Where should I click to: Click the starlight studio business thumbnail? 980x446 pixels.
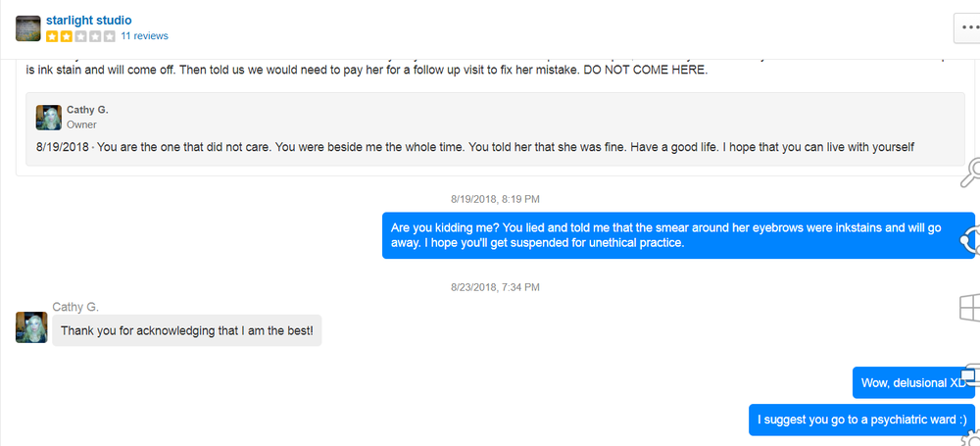coord(28,27)
